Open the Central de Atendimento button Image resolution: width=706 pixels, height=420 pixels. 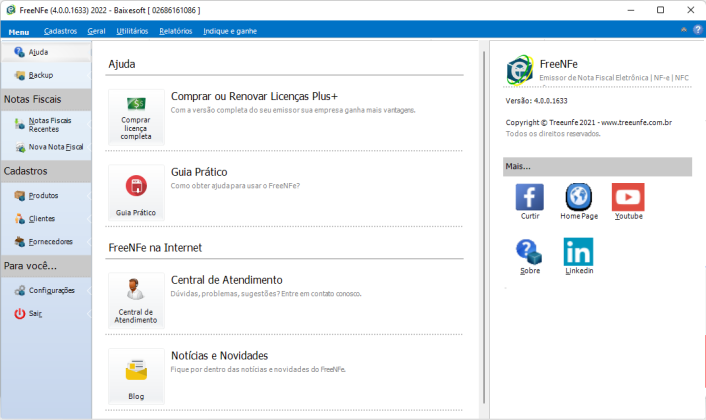pos(136,300)
